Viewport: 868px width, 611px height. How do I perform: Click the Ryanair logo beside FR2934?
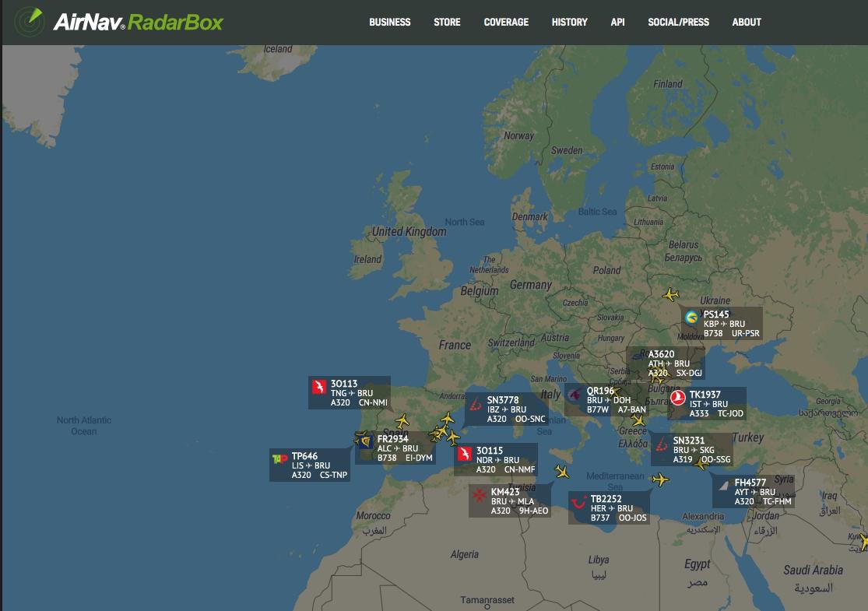point(364,441)
